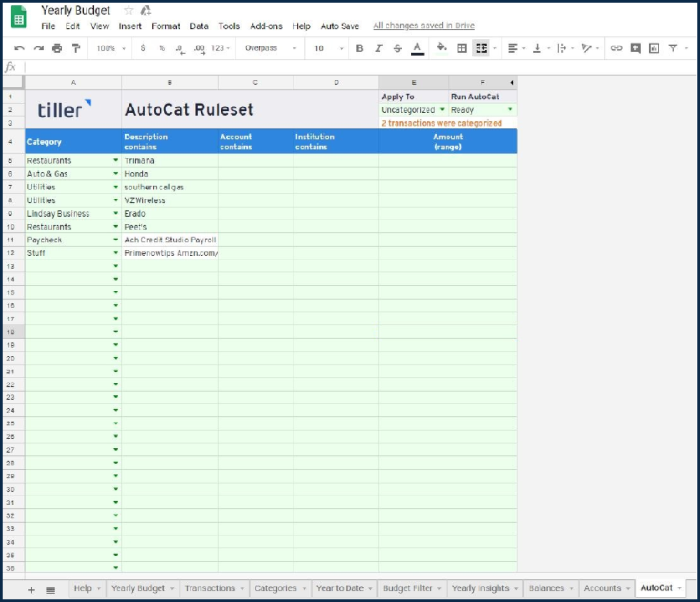Star the Yearly Budget document
The width and height of the screenshot is (700, 602).
pyautogui.click(x=129, y=10)
